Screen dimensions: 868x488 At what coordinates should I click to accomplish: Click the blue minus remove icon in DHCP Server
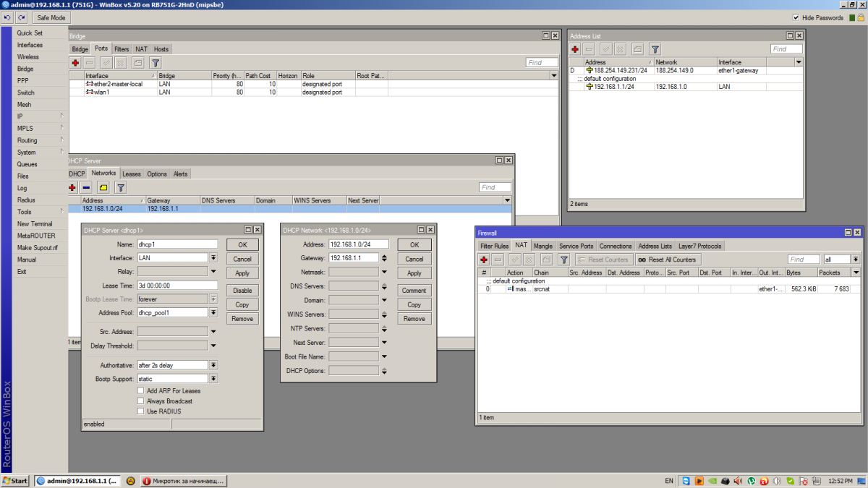click(87, 188)
